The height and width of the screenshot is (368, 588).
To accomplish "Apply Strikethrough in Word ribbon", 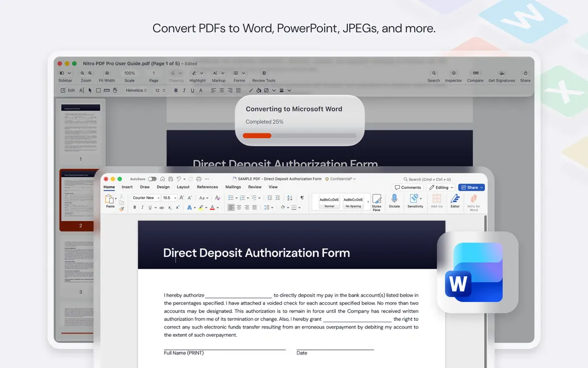I will point(161,207).
